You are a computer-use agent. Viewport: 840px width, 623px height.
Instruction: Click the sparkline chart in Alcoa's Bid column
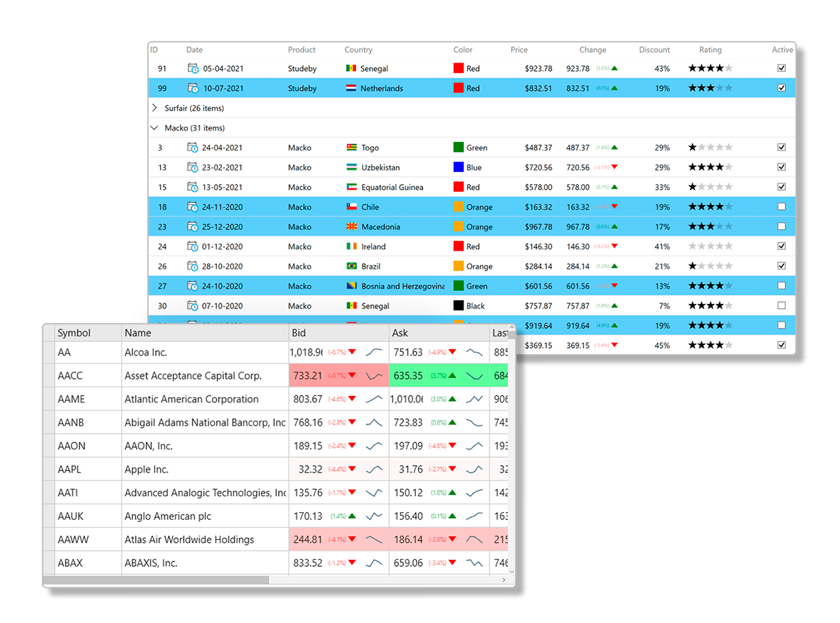(x=372, y=352)
